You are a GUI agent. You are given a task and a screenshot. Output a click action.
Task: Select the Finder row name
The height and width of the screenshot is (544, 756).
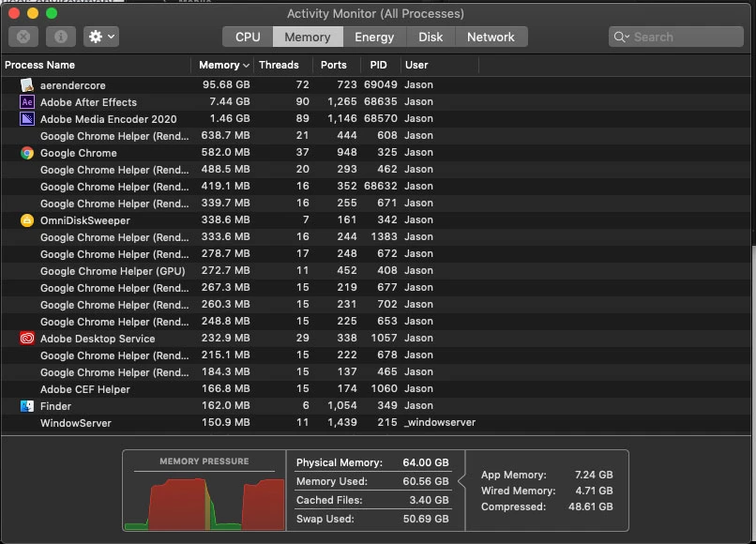point(56,406)
